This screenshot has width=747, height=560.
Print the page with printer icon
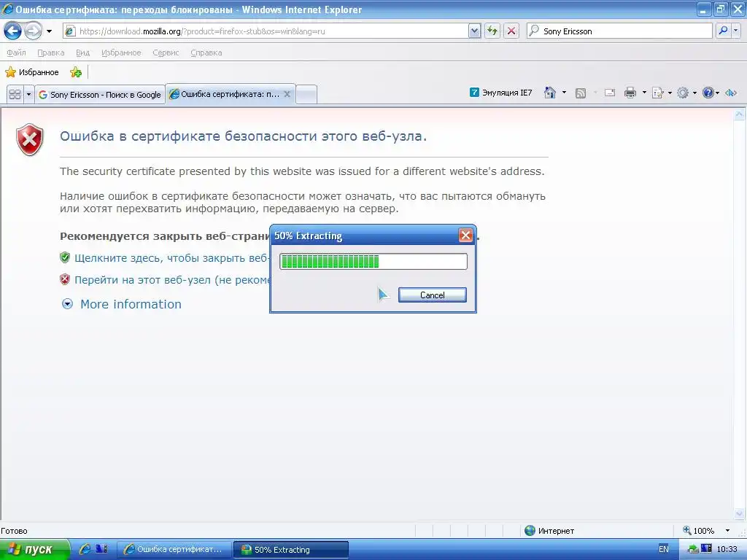(x=630, y=93)
